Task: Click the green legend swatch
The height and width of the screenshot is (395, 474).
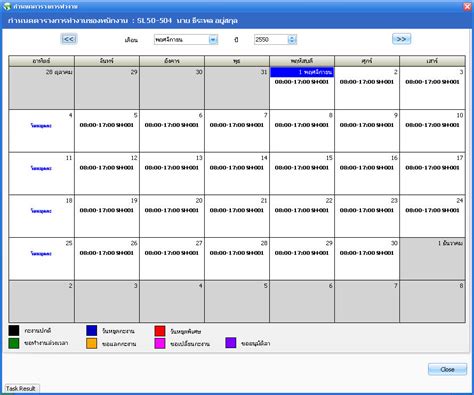Action: [14, 343]
